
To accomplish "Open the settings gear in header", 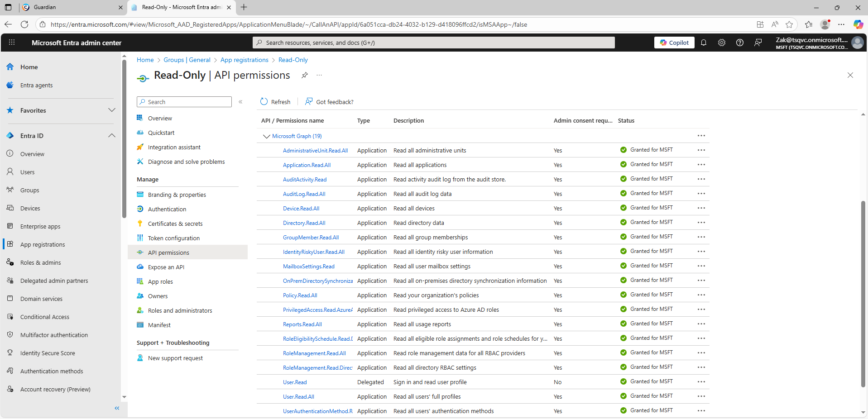I will coord(722,43).
